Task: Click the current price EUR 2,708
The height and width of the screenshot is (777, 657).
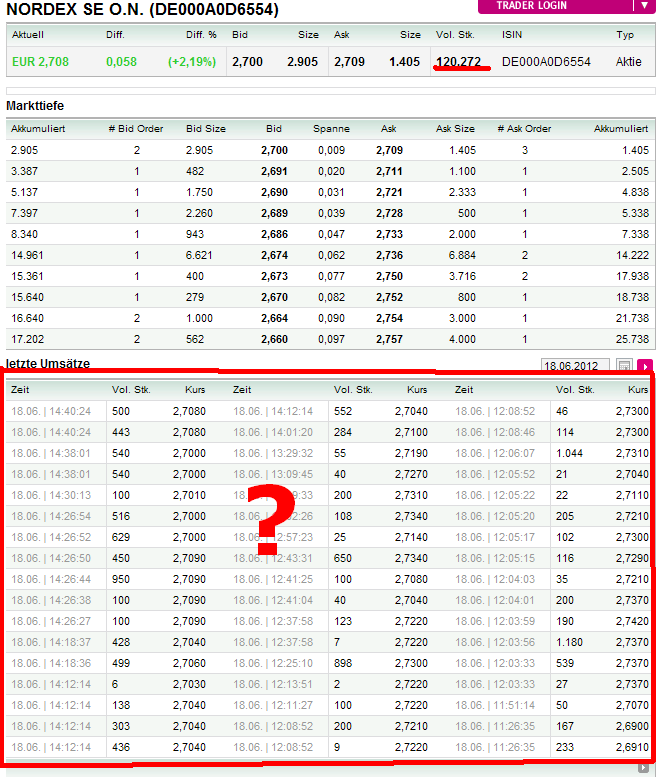Action: point(41,62)
